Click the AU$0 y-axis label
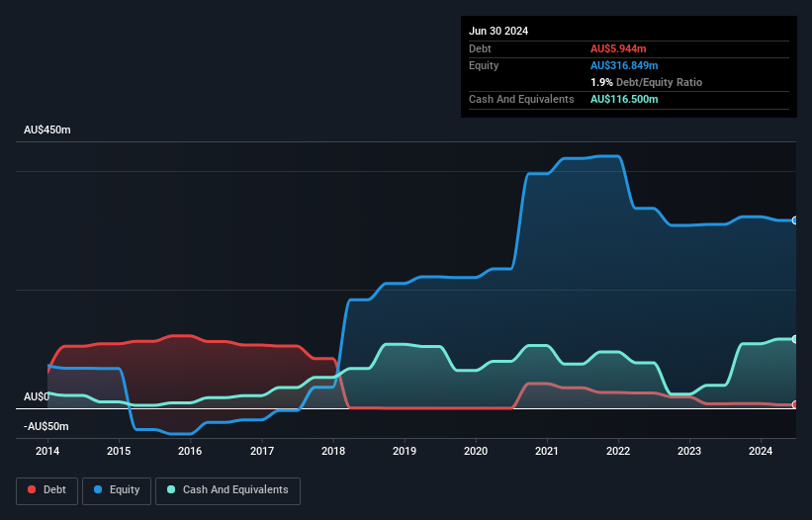 pos(37,396)
